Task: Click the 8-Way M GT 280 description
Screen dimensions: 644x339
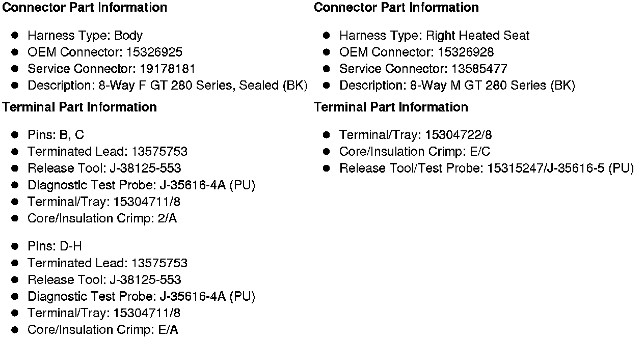Action: [457, 86]
